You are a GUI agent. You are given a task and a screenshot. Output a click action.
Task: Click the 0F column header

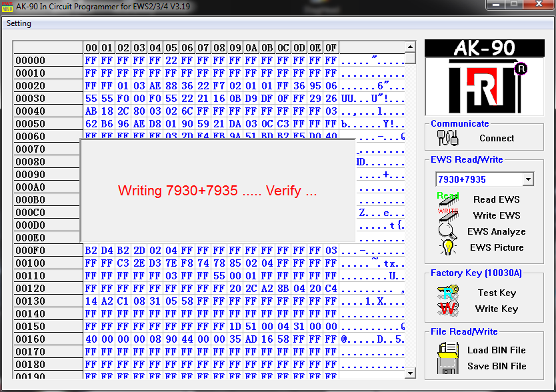pos(331,48)
